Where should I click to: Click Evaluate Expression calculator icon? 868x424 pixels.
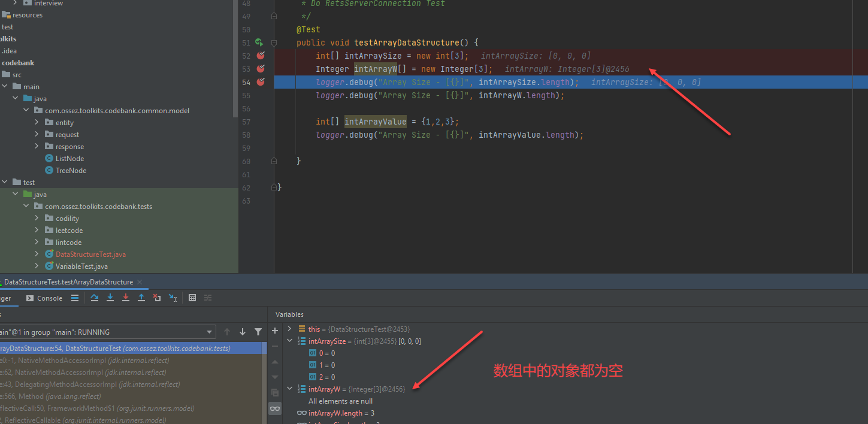[x=192, y=298]
